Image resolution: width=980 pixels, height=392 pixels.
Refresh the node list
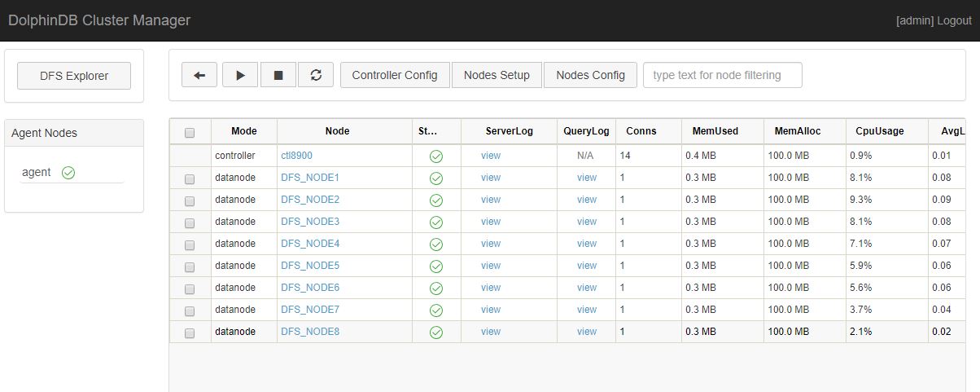(x=316, y=75)
